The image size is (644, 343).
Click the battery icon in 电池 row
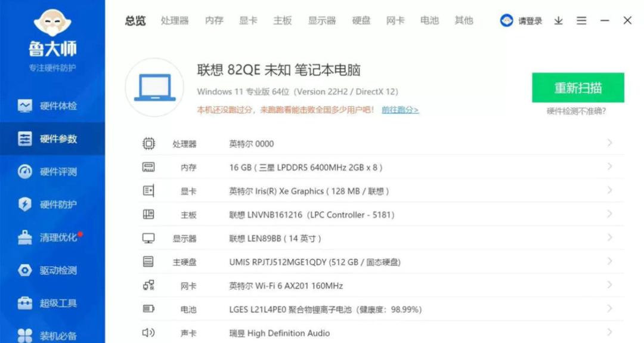pyautogui.click(x=148, y=309)
